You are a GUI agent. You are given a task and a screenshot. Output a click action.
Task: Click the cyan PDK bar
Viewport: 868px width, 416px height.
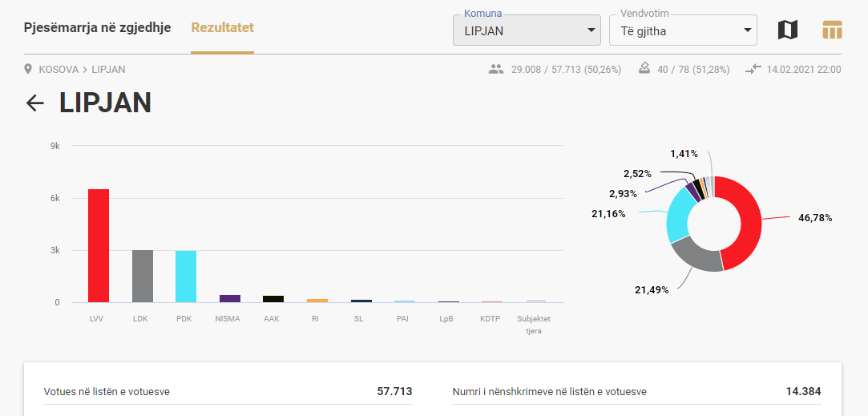186,277
